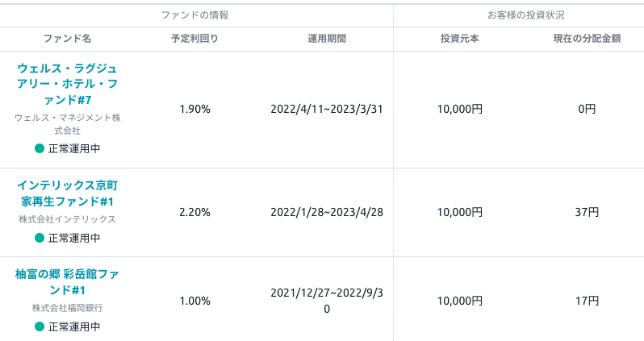Click ウェルス・マネジメント株式会社 company name
The width and height of the screenshot is (644, 341).
[67, 124]
